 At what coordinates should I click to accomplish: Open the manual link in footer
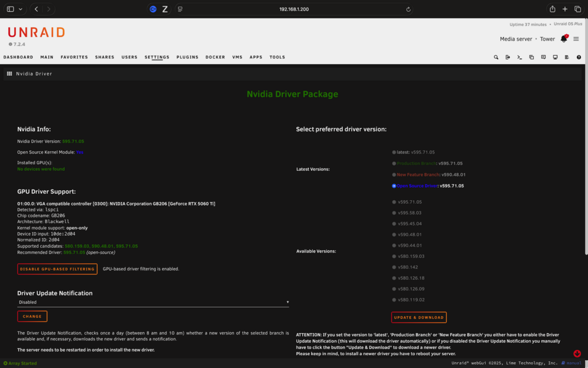coord(572,363)
